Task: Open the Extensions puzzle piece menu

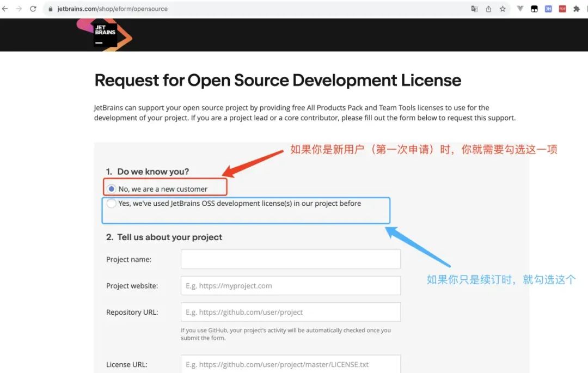Action: coord(577,9)
